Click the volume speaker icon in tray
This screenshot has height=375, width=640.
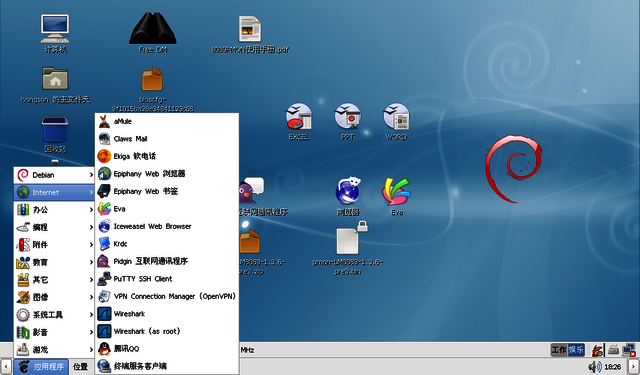coord(595,366)
